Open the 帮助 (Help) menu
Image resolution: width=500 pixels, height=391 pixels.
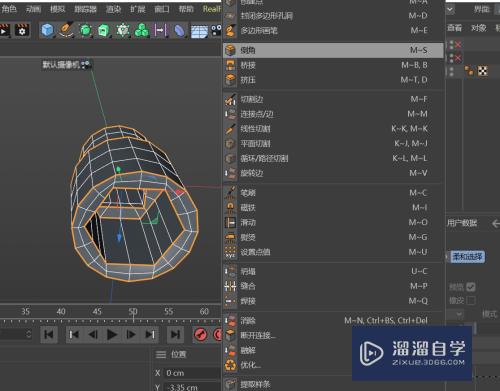click(x=186, y=9)
